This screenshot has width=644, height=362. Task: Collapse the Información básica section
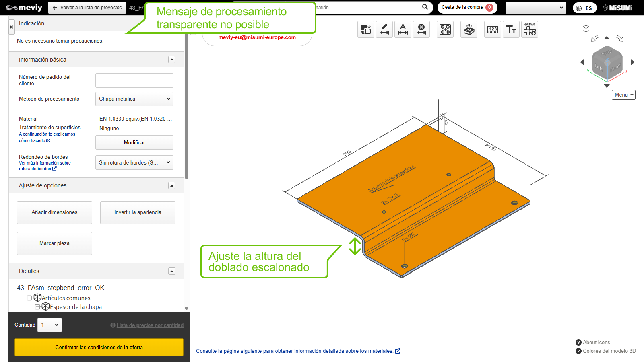pyautogui.click(x=172, y=60)
